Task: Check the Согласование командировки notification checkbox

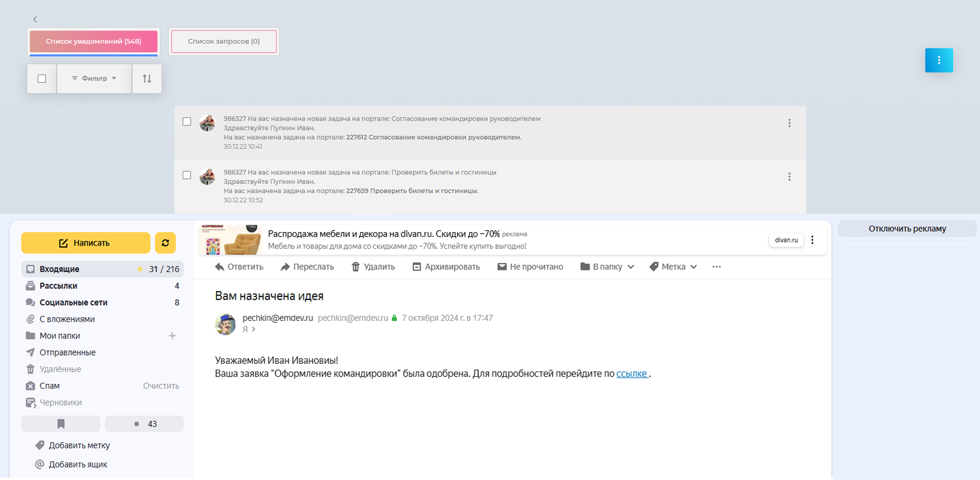Action: 187,121
